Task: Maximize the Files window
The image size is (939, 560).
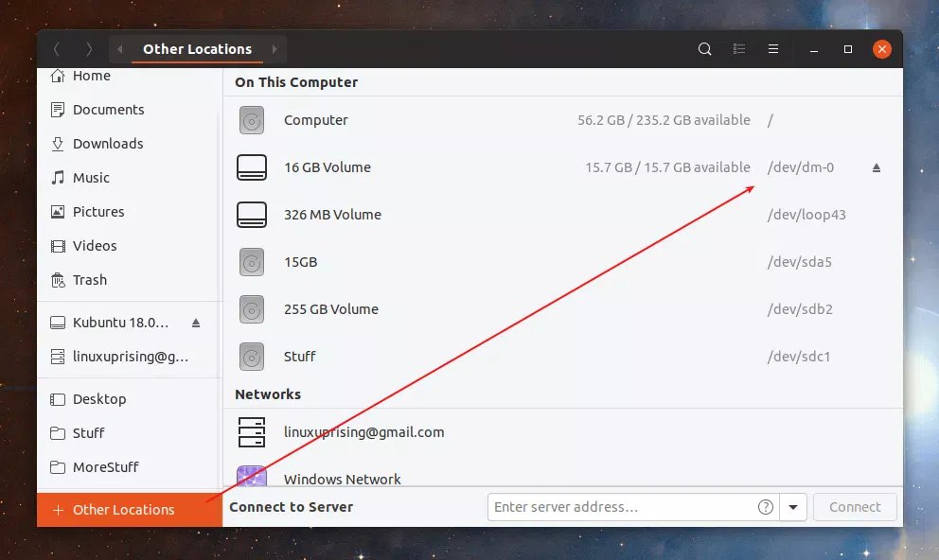Action: point(848,49)
